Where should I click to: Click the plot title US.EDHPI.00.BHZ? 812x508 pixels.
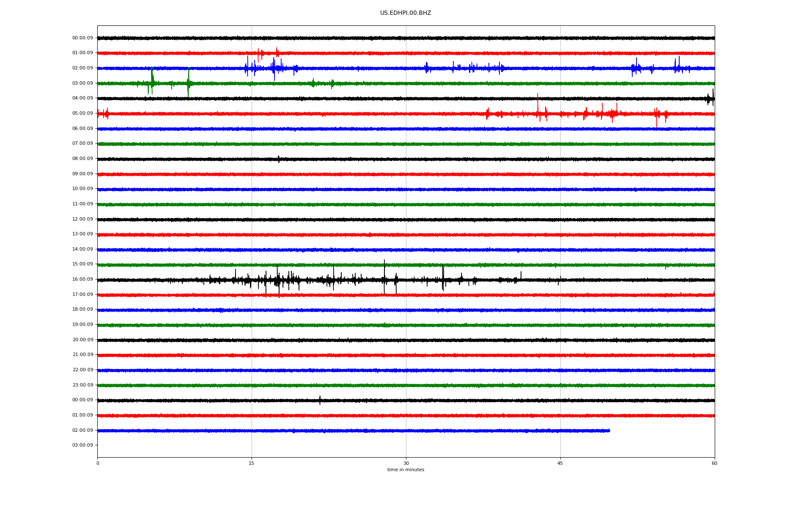pos(405,13)
